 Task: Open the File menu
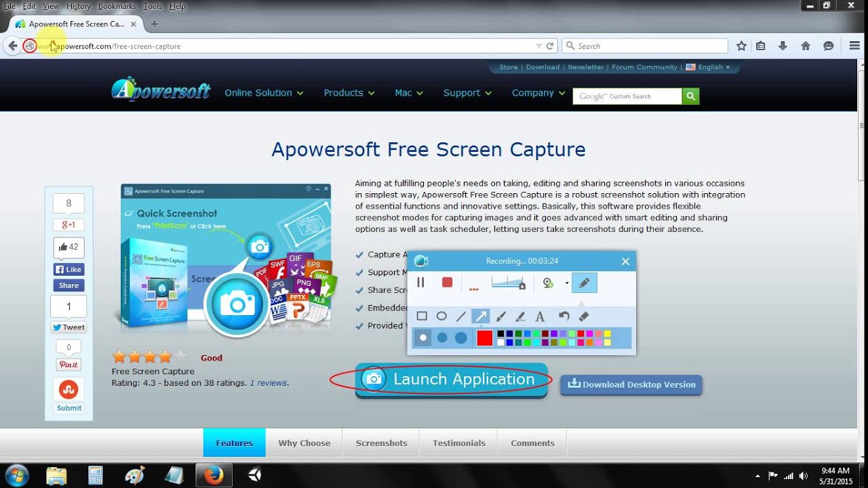pyautogui.click(x=9, y=6)
